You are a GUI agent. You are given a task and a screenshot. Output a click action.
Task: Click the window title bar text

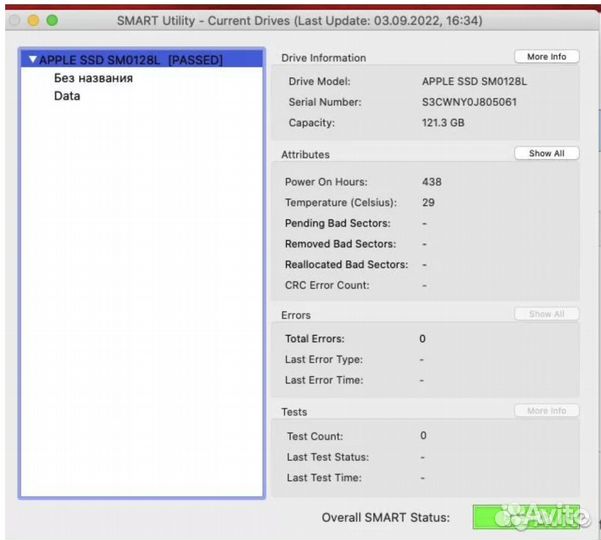300,20
